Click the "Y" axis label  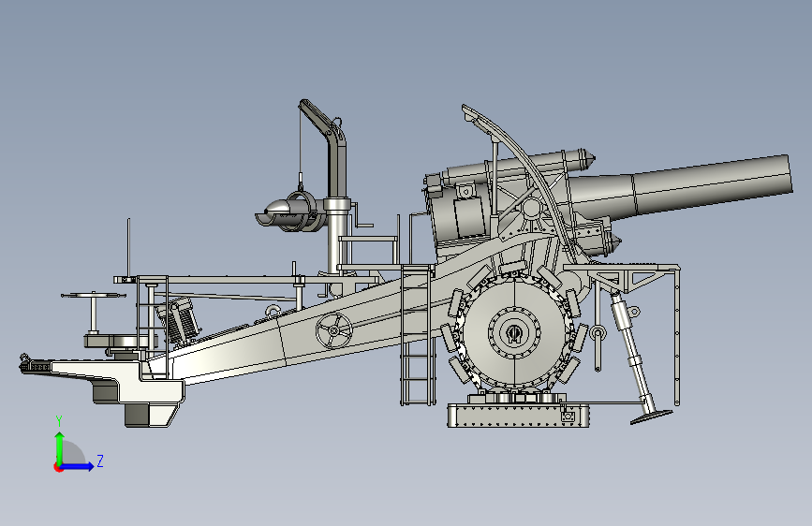click(59, 420)
